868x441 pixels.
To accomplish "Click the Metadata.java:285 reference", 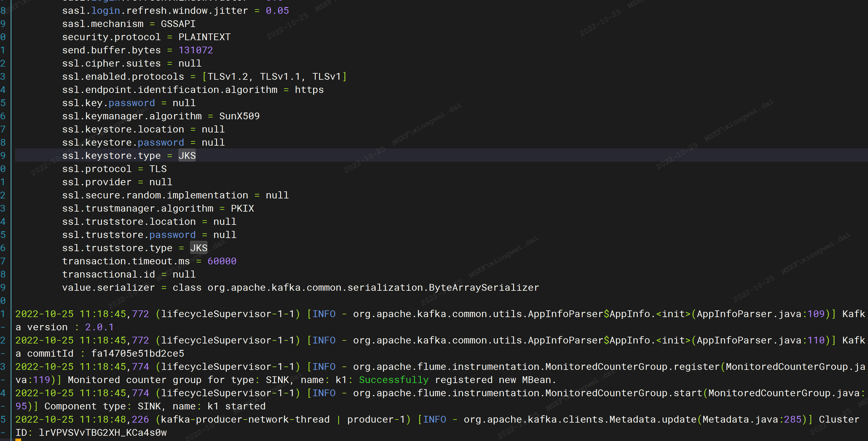I will pyautogui.click(x=752, y=420).
